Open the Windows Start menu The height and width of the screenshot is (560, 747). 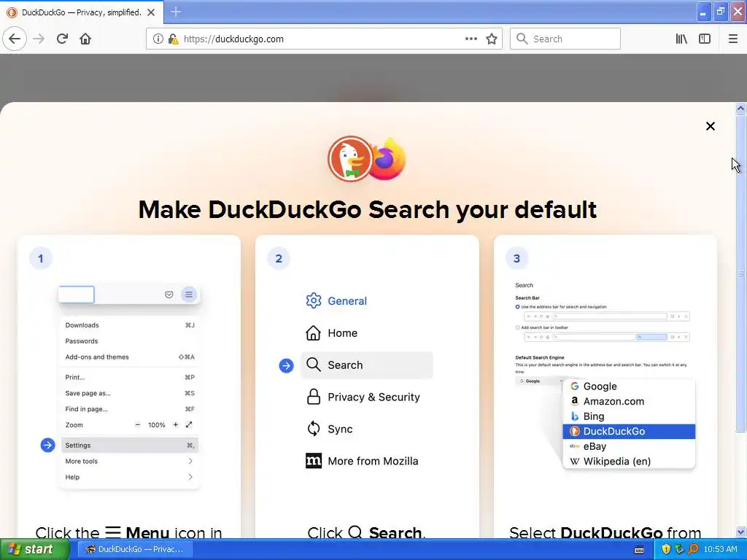pyautogui.click(x=34, y=549)
